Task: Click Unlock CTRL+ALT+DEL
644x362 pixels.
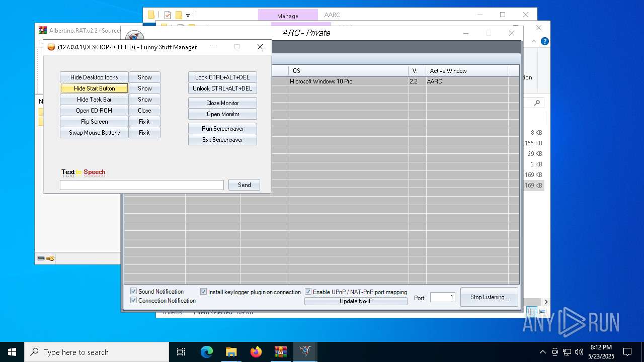Action: click(222, 88)
